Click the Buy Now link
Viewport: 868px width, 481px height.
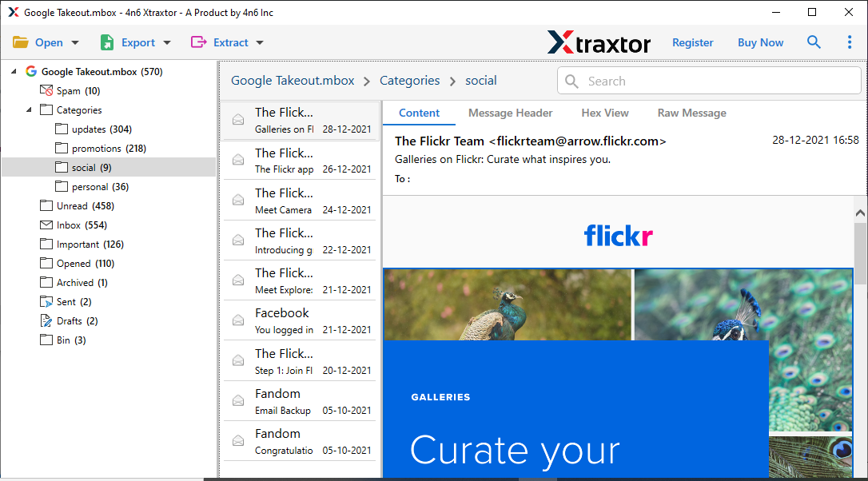[x=760, y=42]
